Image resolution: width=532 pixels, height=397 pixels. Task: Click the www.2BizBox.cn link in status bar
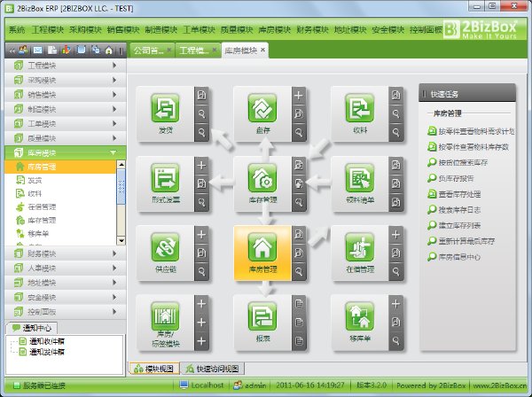click(500, 385)
